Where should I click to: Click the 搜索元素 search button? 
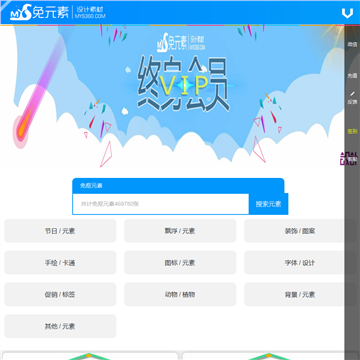click(x=268, y=204)
